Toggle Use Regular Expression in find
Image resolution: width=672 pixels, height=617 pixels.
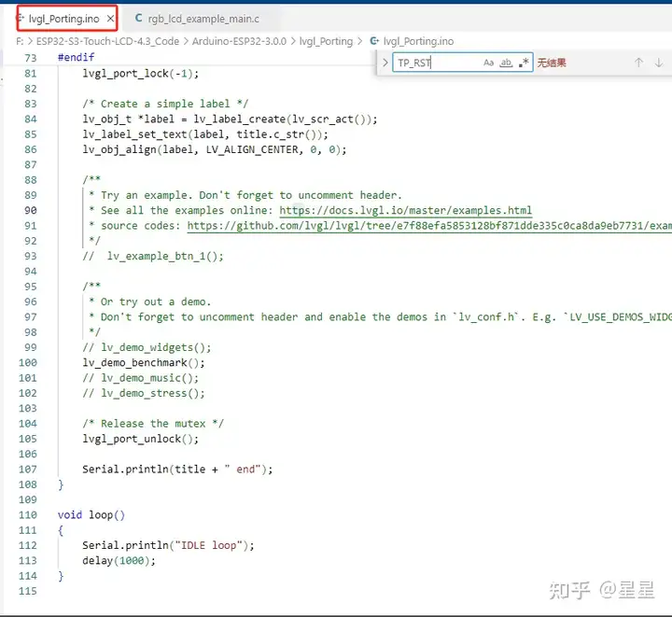(524, 63)
